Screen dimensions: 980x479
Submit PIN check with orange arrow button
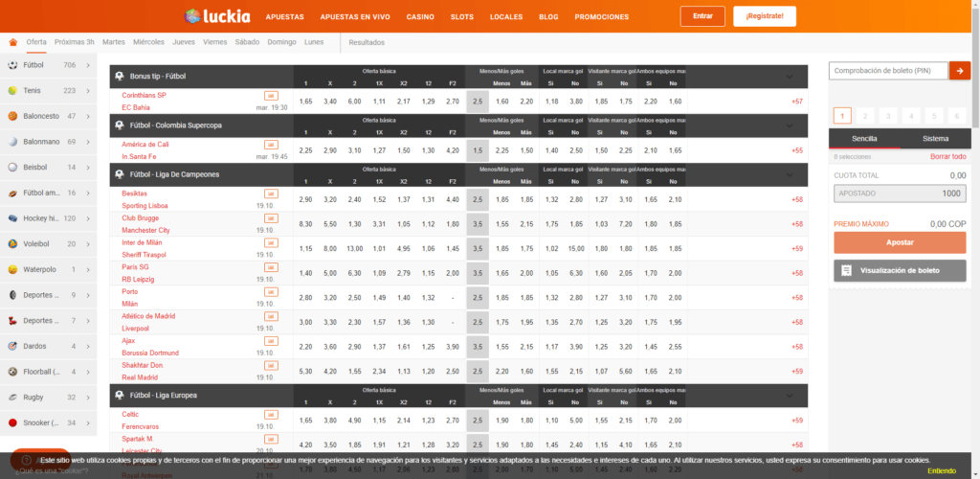tap(960, 70)
